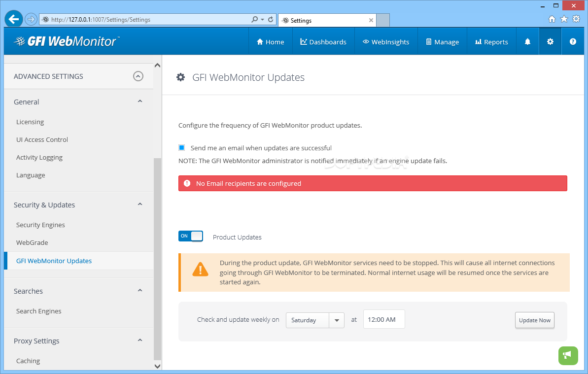Screen dimensions: 588x374
Task: Open browser home icon
Action: coord(552,19)
